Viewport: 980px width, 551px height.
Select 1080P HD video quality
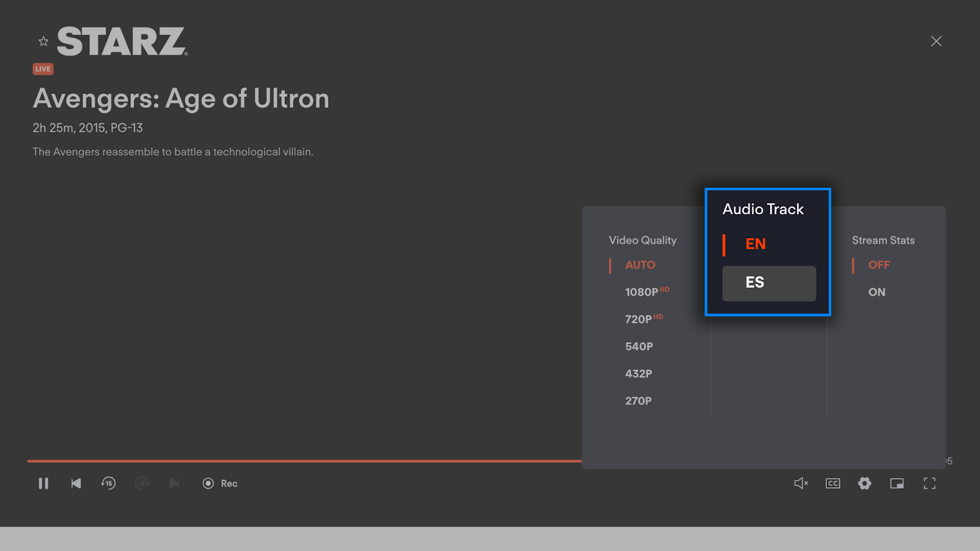point(647,292)
